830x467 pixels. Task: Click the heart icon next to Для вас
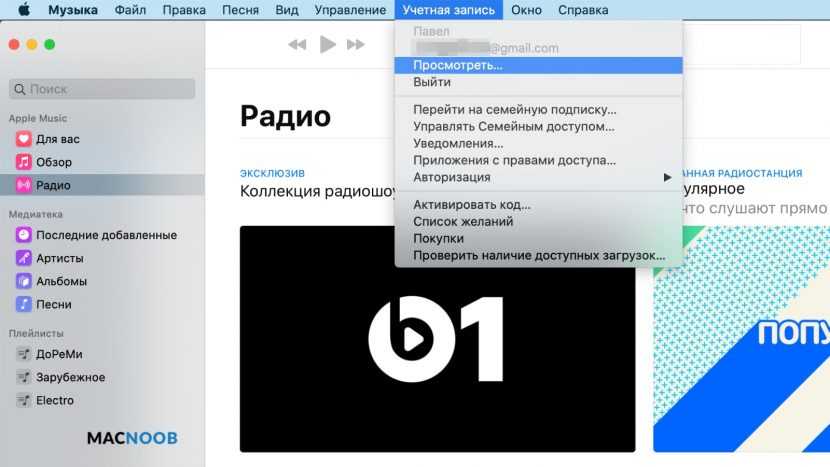(x=23, y=139)
